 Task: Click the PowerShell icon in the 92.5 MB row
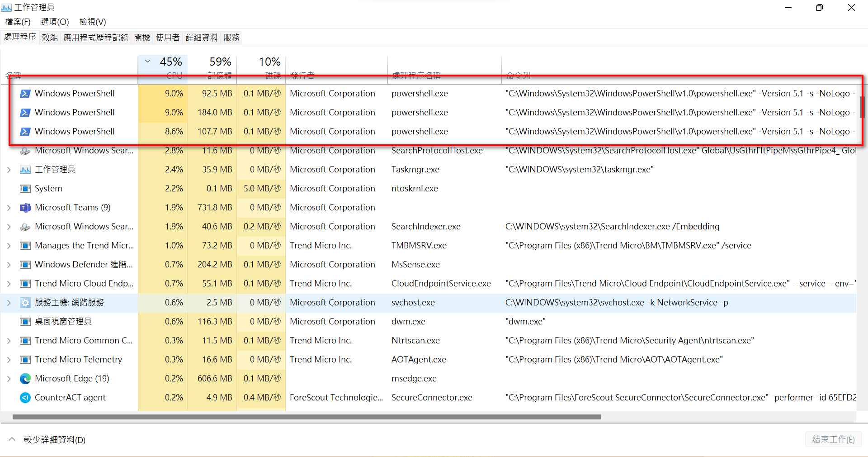pos(25,94)
